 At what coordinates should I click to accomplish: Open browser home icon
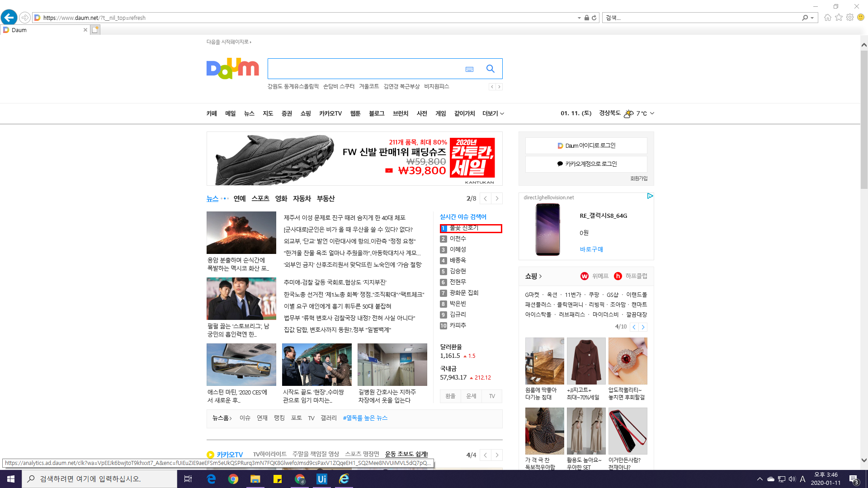(827, 18)
